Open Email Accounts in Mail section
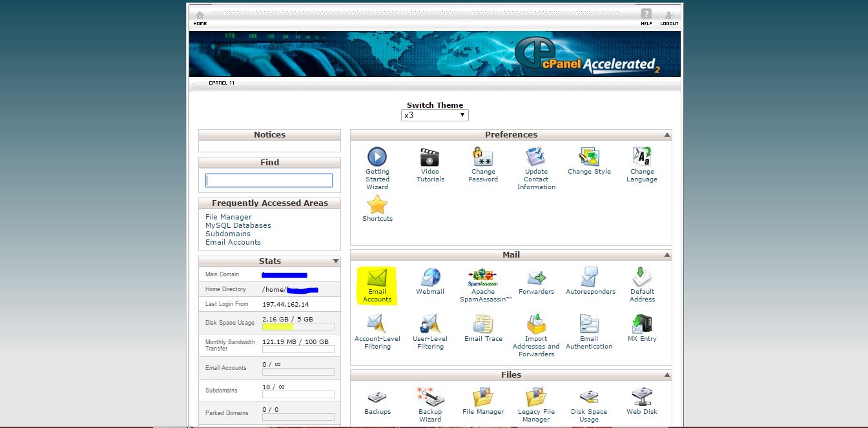This screenshot has height=428, width=868. [x=377, y=285]
